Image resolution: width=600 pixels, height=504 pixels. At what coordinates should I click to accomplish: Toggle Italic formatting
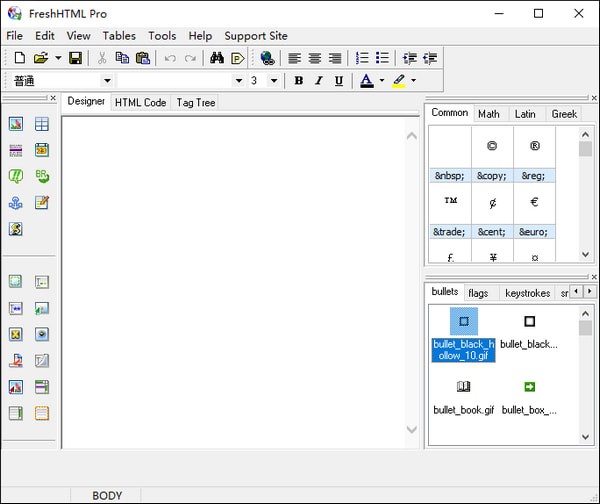(318, 81)
